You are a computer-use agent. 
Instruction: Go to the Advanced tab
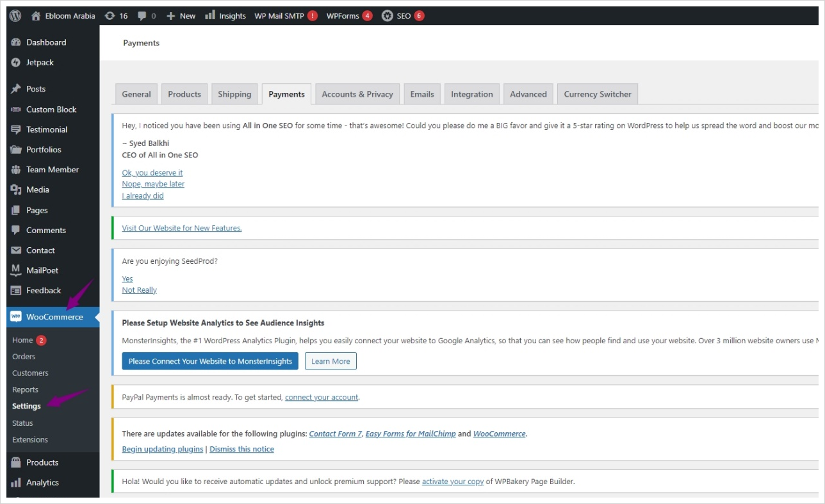(528, 94)
